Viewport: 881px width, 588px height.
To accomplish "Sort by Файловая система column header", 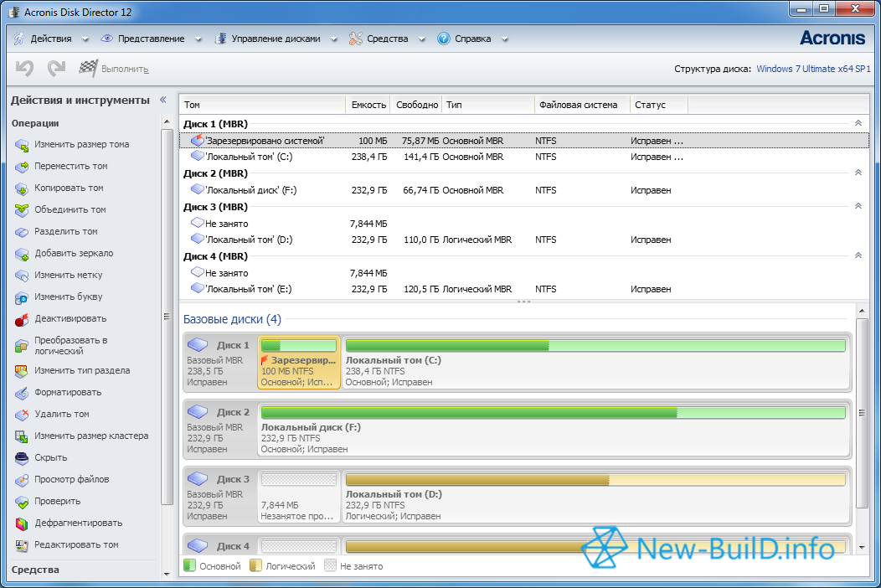I will pyautogui.click(x=582, y=105).
